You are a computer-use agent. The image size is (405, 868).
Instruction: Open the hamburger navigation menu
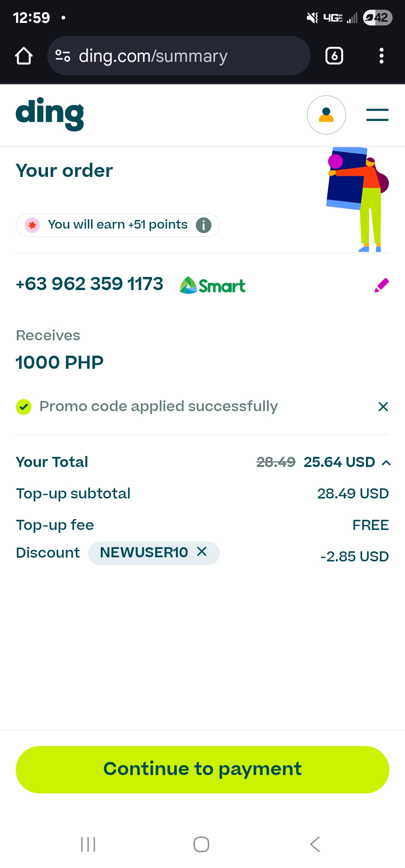(377, 115)
